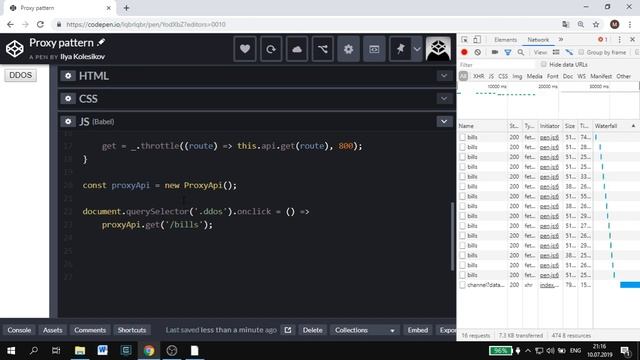Click the change view layout icon

click(x=374, y=49)
